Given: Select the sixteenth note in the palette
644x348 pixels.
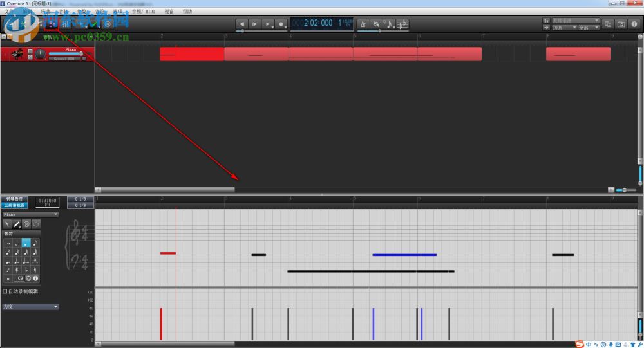Looking at the screenshot, I should (x=8, y=252).
